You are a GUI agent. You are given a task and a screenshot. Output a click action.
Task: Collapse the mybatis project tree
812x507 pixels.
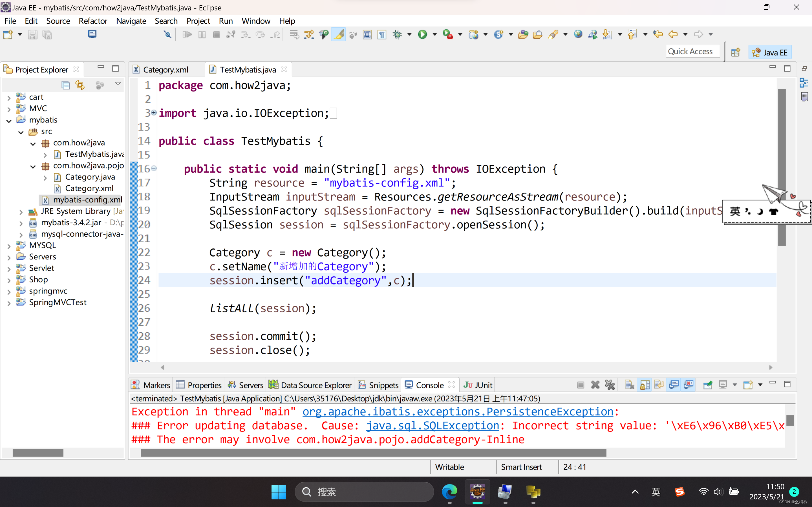[x=9, y=120]
